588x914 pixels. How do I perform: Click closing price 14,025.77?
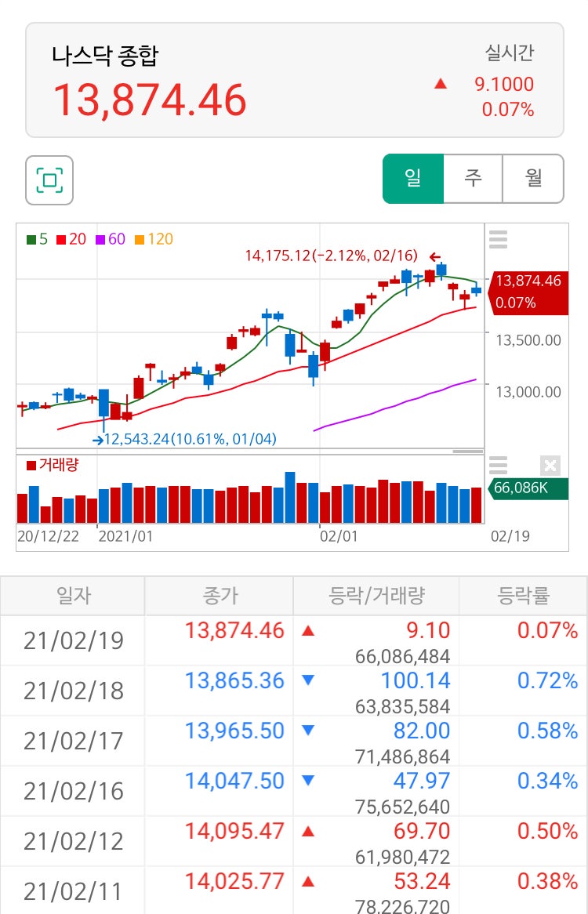pos(234,881)
